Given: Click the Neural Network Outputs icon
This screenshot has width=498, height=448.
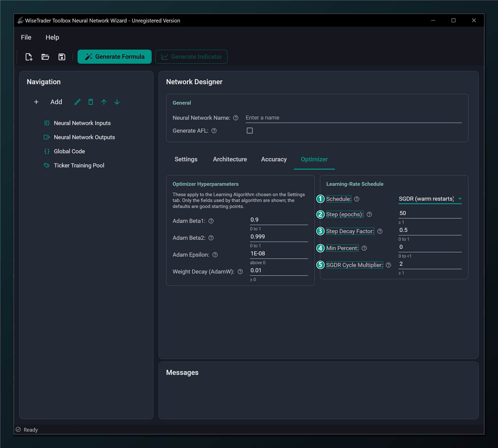Looking at the screenshot, I should pos(47,137).
